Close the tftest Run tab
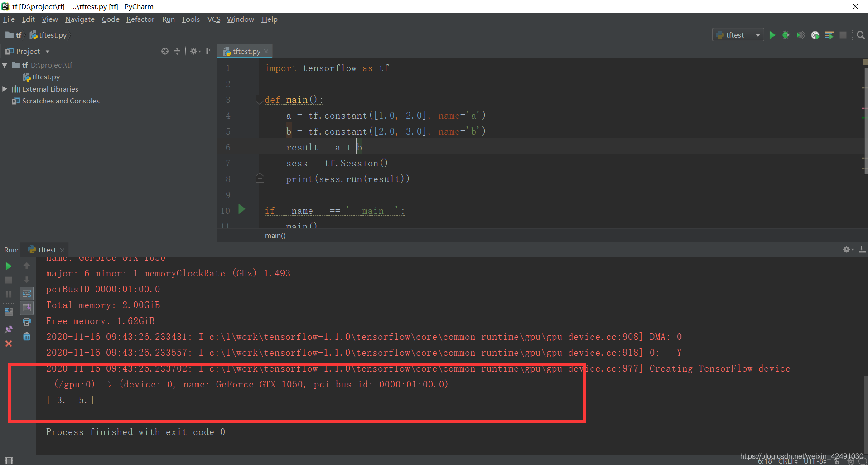This screenshot has width=868, height=465. coord(63,250)
